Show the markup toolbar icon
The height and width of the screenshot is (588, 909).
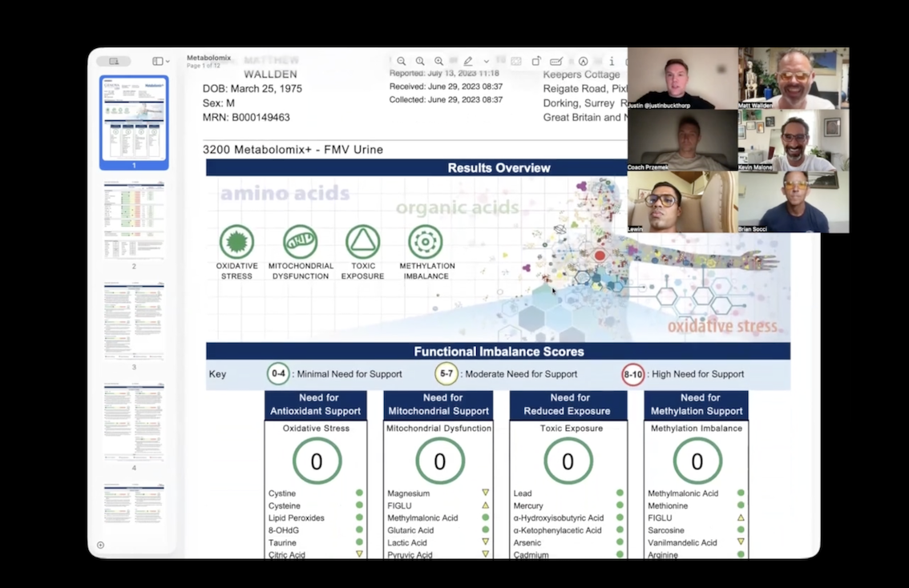584,61
